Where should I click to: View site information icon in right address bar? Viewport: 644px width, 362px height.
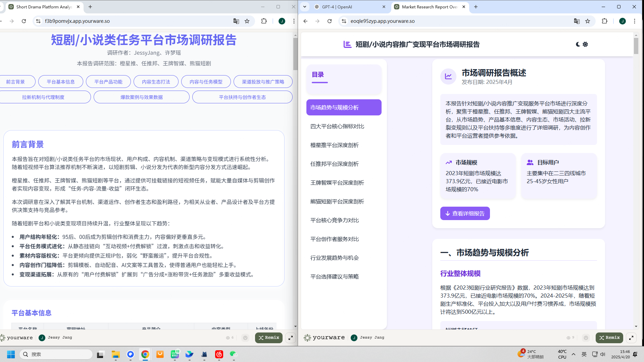pyautogui.click(x=344, y=21)
